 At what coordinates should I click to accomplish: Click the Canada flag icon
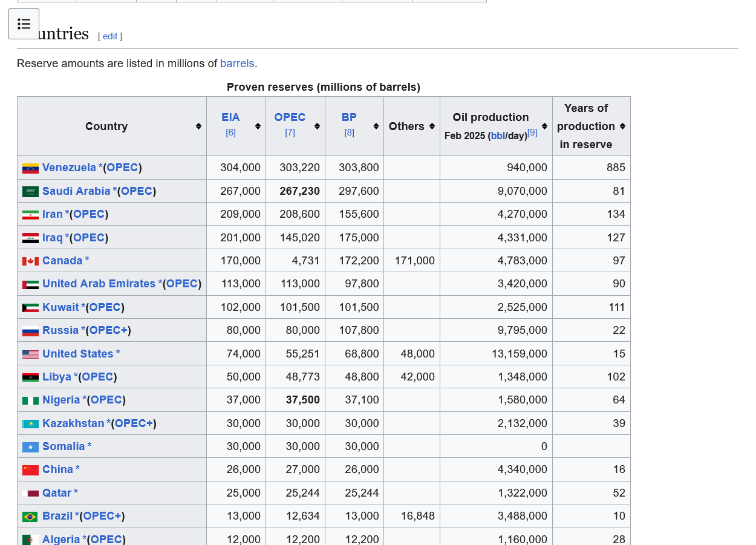30,261
